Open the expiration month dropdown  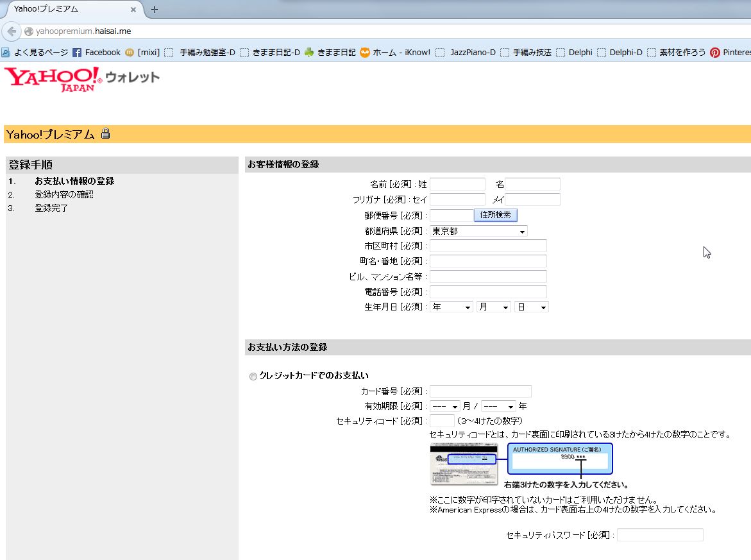[445, 406]
